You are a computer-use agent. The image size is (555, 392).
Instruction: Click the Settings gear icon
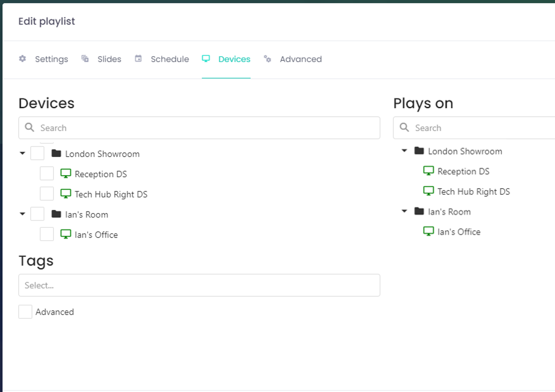(x=23, y=59)
